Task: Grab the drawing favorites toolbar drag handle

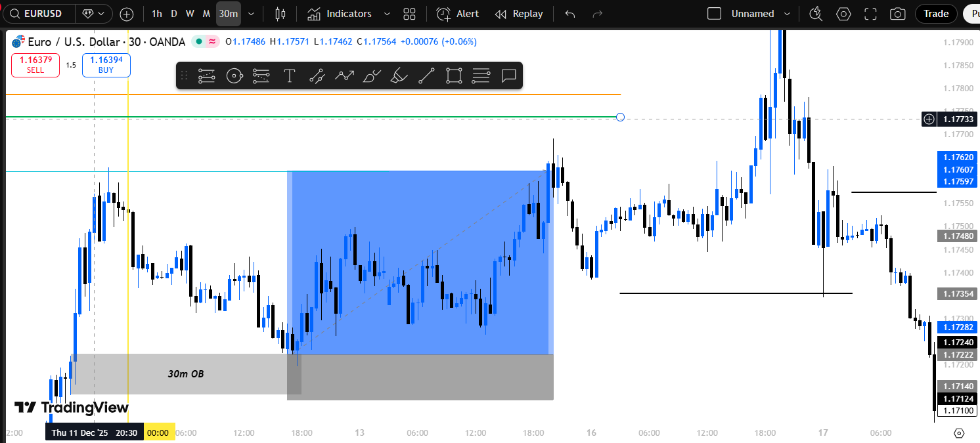Action: (x=185, y=75)
